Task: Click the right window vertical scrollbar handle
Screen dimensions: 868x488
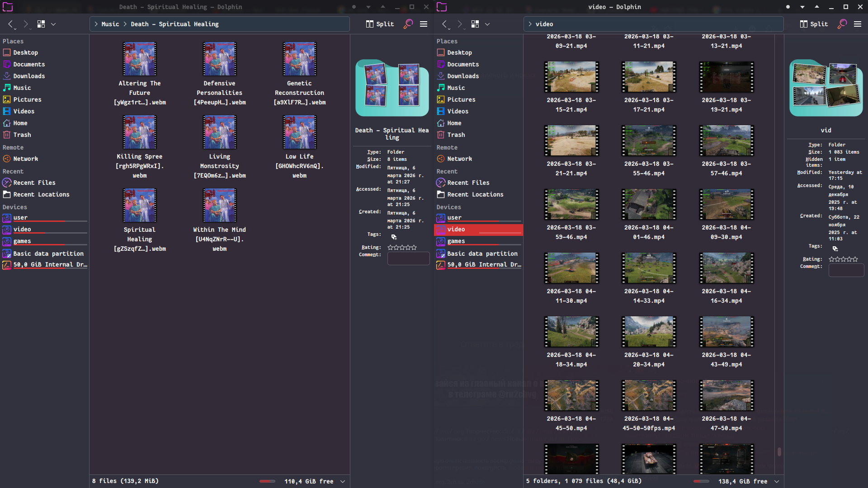Action: pos(779,451)
